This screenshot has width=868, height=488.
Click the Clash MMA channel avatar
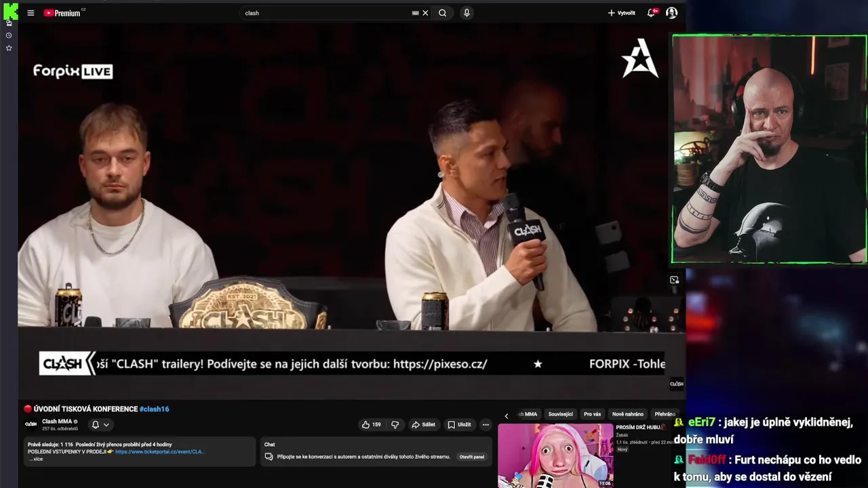point(31,424)
